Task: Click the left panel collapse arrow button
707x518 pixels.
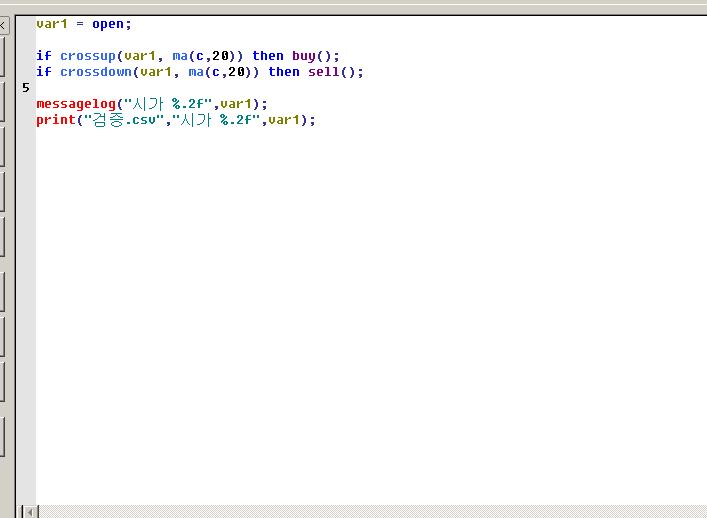Action: [x=3, y=26]
